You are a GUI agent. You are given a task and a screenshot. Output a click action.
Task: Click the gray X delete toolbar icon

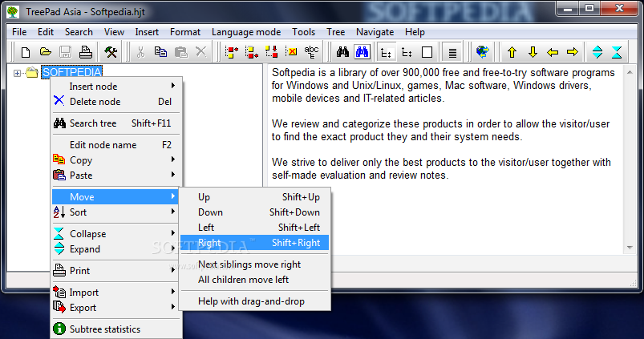(200, 52)
